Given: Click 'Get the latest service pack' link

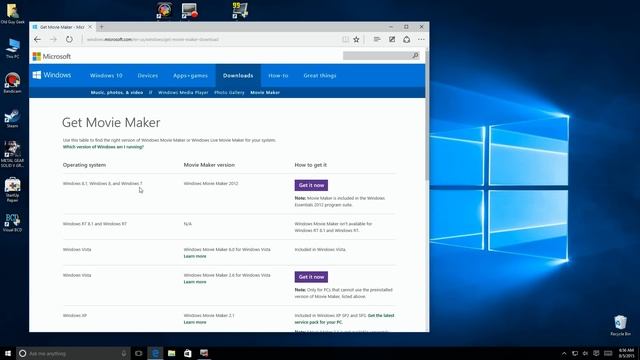Looking at the screenshot, I should click(344, 319).
